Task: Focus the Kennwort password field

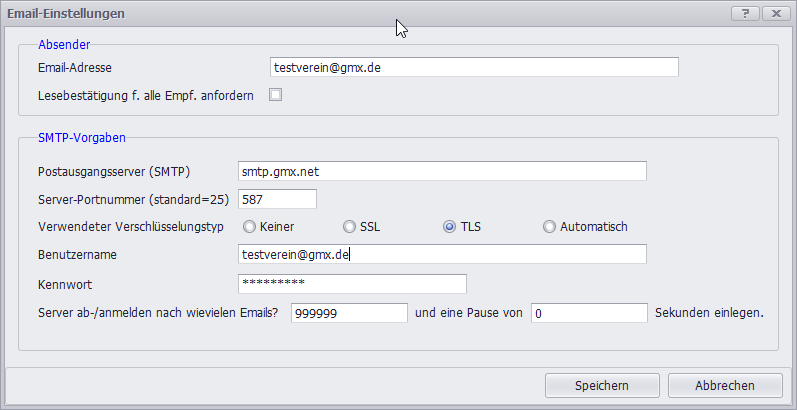Action: pos(351,284)
